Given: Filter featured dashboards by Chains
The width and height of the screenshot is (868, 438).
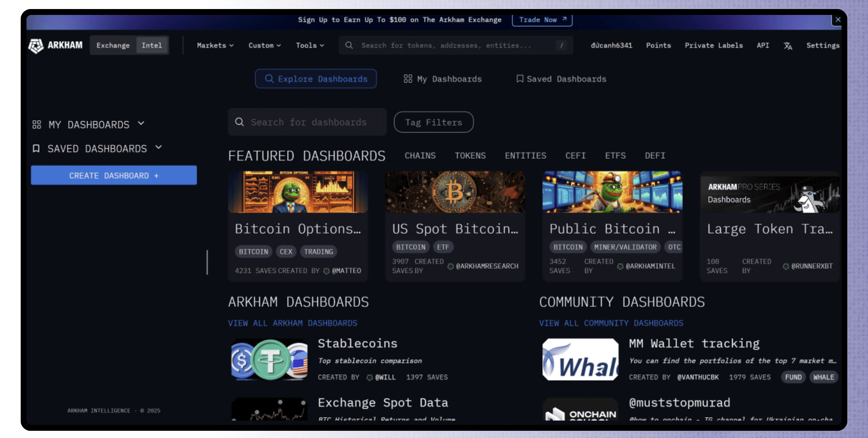Looking at the screenshot, I should [420, 155].
